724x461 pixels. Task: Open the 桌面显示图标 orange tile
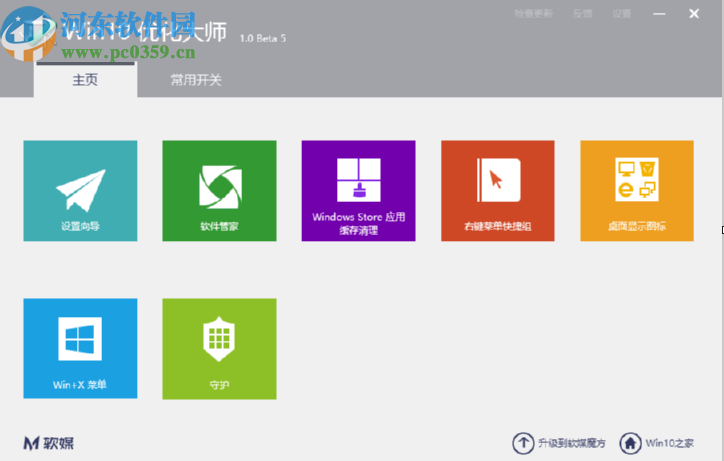637,191
